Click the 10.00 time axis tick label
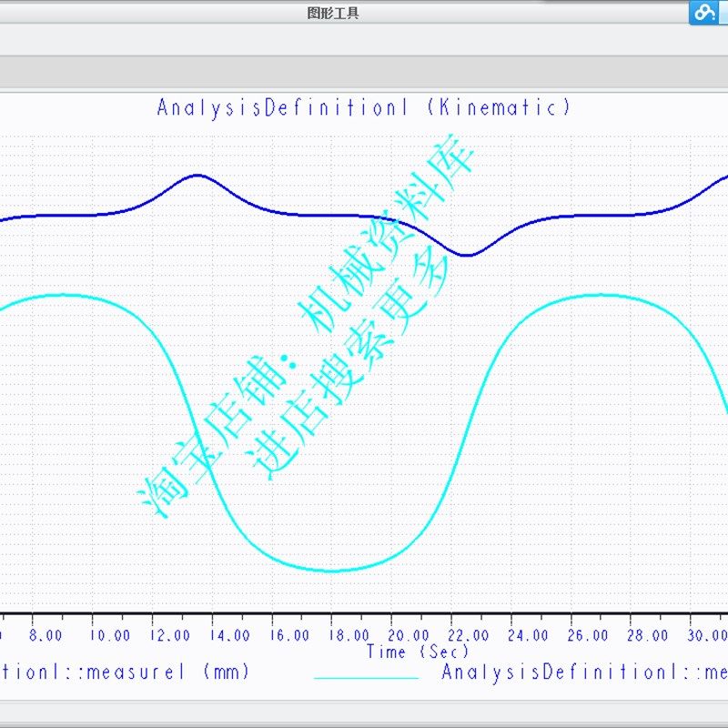 (x=110, y=635)
